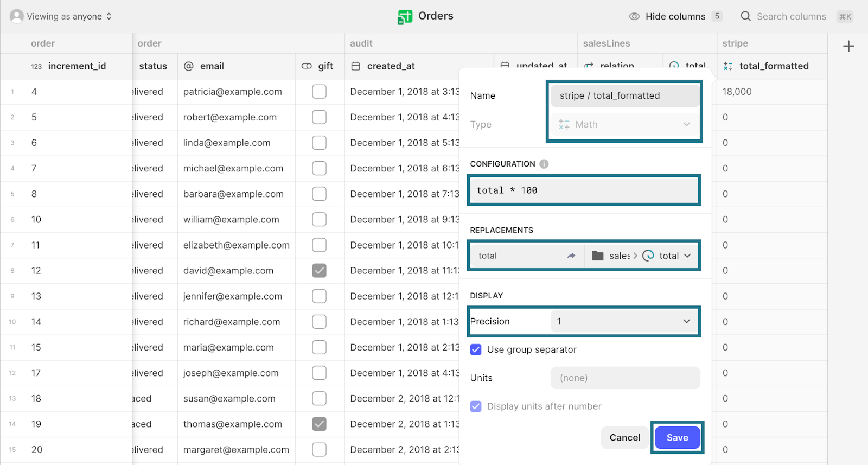Screen dimensions: 868x465
Task: Click the total replacement name field
Action: point(527,256)
